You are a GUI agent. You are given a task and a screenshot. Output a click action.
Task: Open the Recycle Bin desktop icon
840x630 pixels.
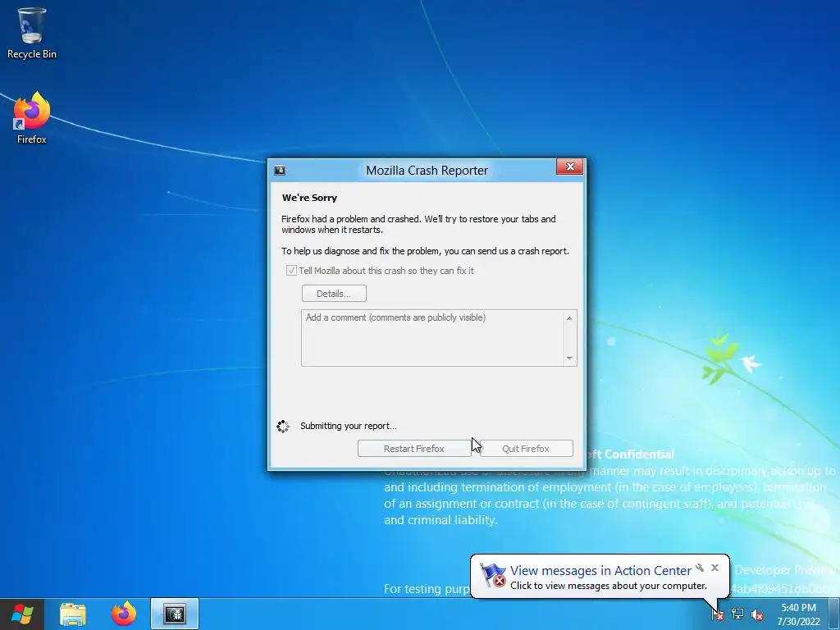click(32, 33)
